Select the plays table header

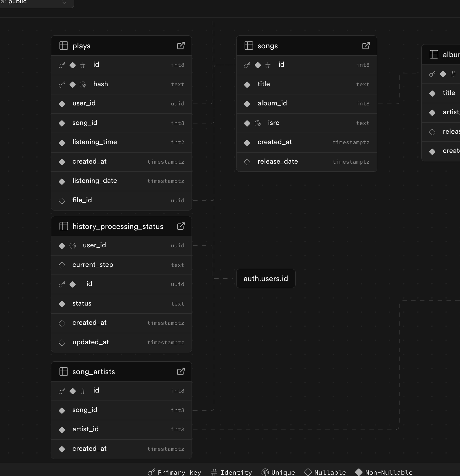(x=121, y=46)
